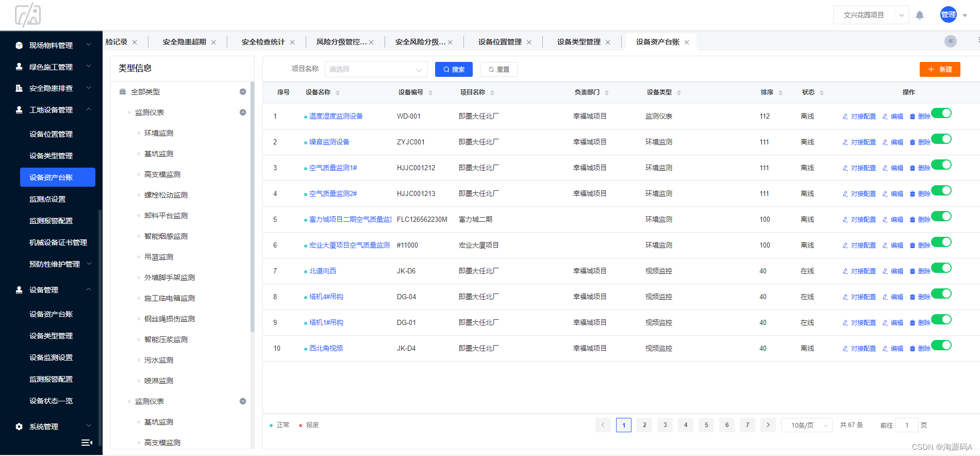Toggle the switch for 空气质量监测1#
Screen dimensions: 980x456
click(x=941, y=165)
